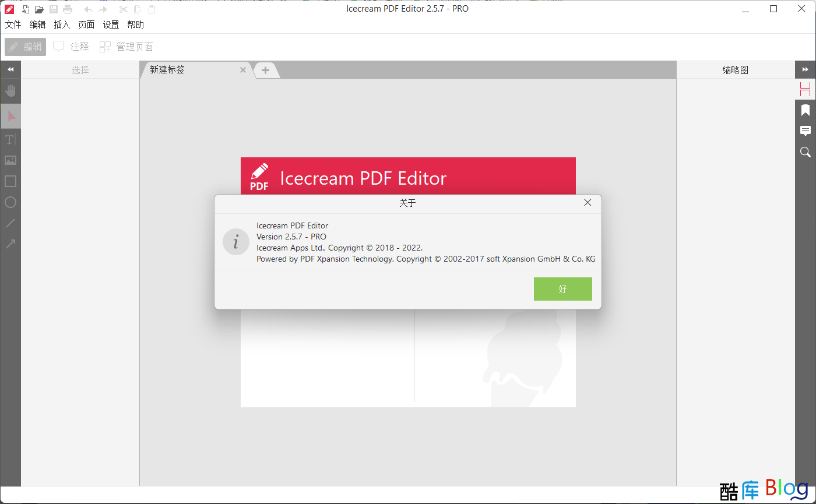The width and height of the screenshot is (816, 504).
Task: Select the Ellipse drawing tool
Action: 10,202
